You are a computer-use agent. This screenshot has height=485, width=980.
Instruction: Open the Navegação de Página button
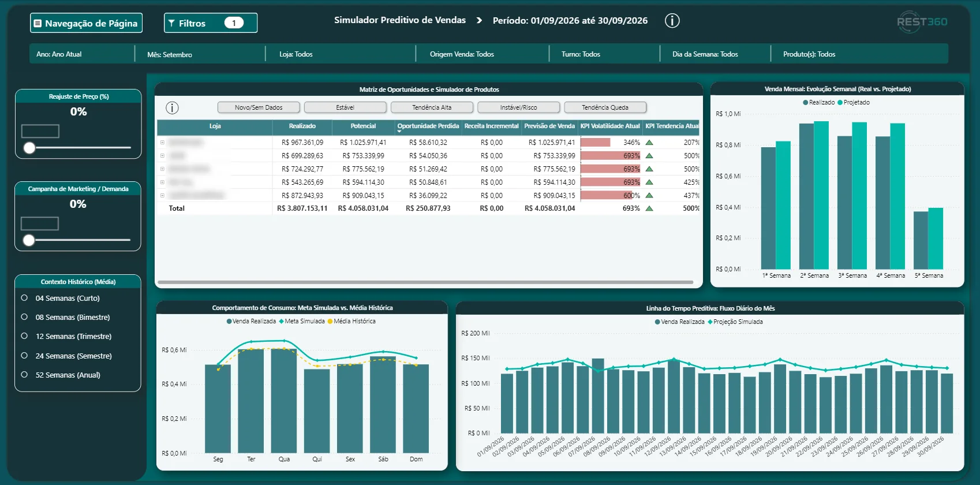86,23
